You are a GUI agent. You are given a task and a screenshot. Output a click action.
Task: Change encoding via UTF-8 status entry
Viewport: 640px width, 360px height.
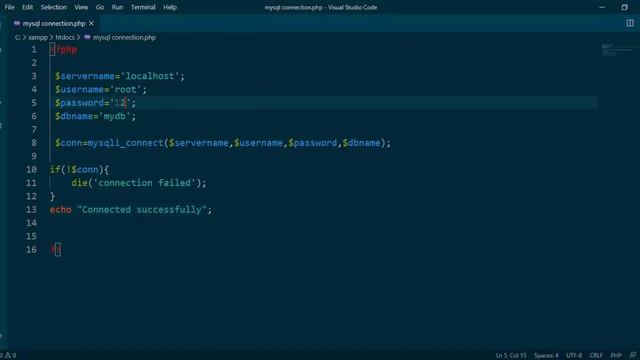[x=574, y=356]
